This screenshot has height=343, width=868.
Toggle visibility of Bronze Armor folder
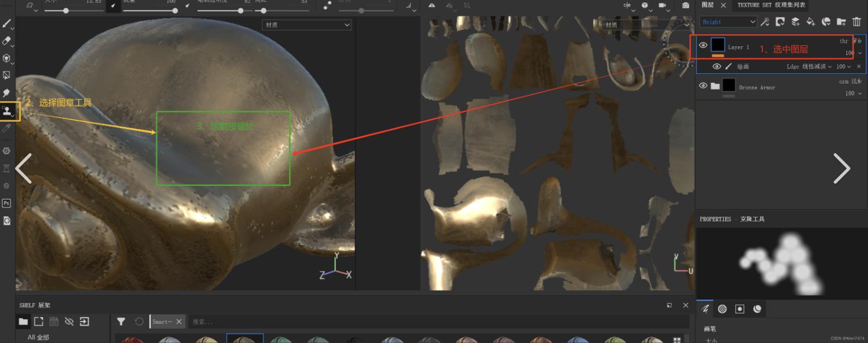click(703, 86)
